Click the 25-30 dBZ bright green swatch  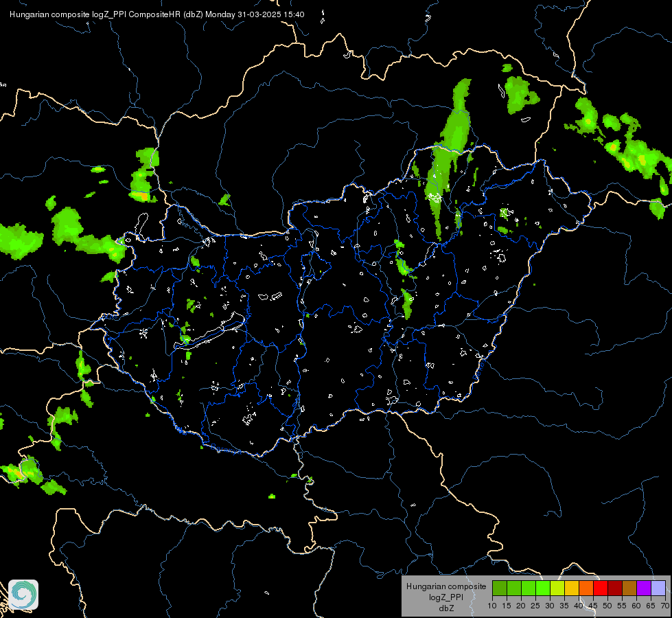(x=543, y=588)
